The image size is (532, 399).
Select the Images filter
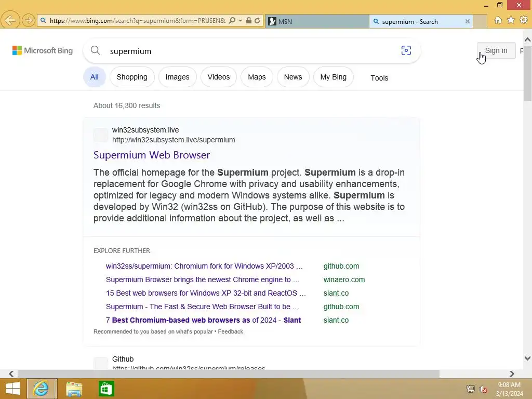[178, 77]
